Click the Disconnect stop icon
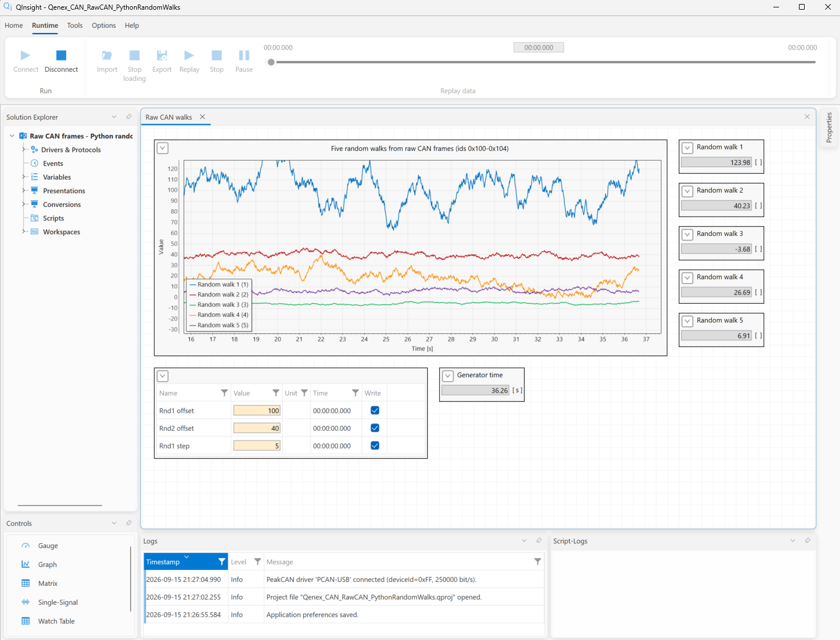840x640 pixels. [x=61, y=55]
